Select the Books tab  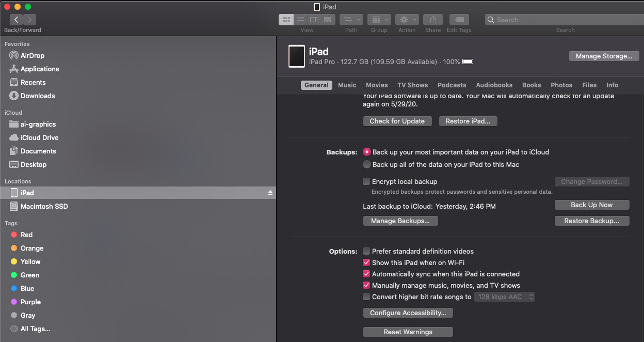click(x=532, y=85)
